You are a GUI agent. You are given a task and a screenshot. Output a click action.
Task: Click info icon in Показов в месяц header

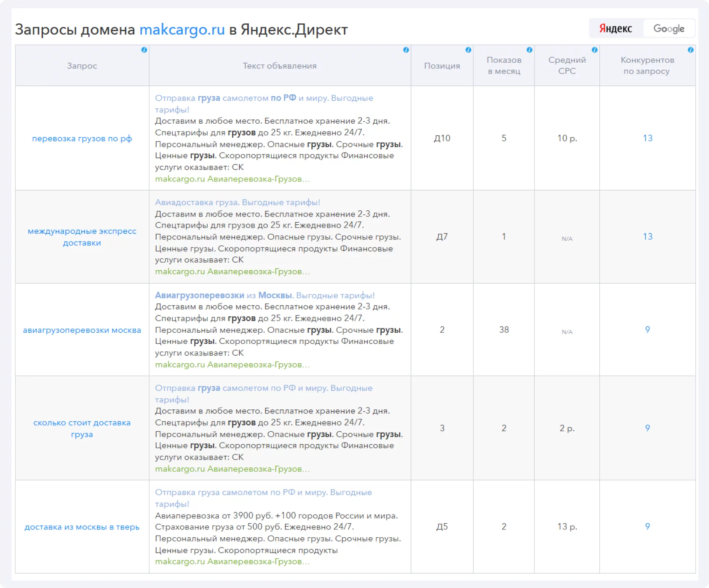(x=529, y=50)
